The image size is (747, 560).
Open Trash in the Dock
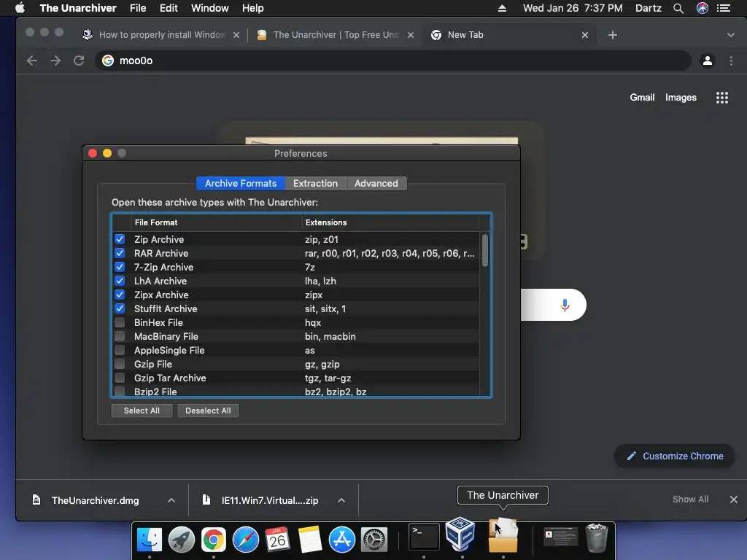click(x=597, y=537)
